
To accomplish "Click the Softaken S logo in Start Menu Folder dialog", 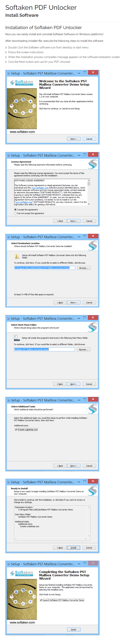I will point(93,327).
